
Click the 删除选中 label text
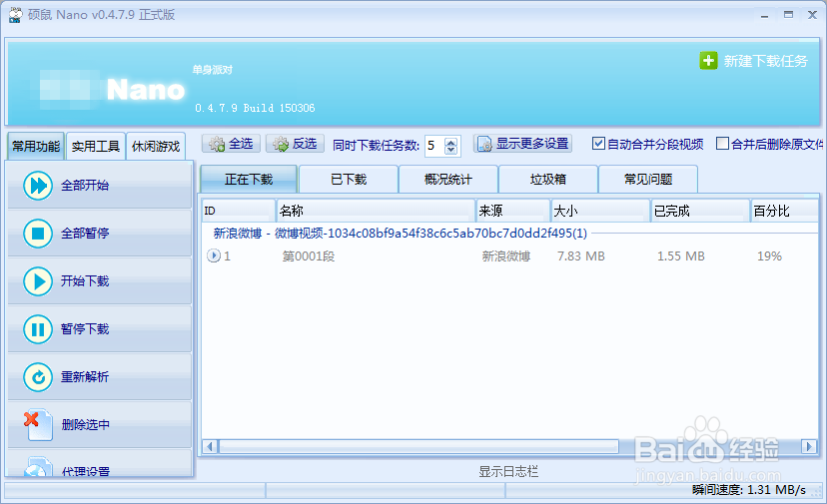(86, 424)
